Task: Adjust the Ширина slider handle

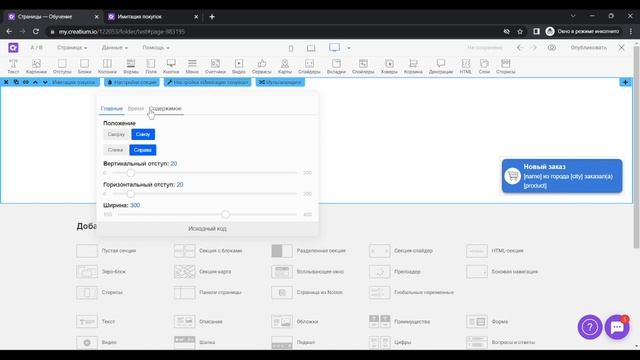Action: click(x=225, y=214)
